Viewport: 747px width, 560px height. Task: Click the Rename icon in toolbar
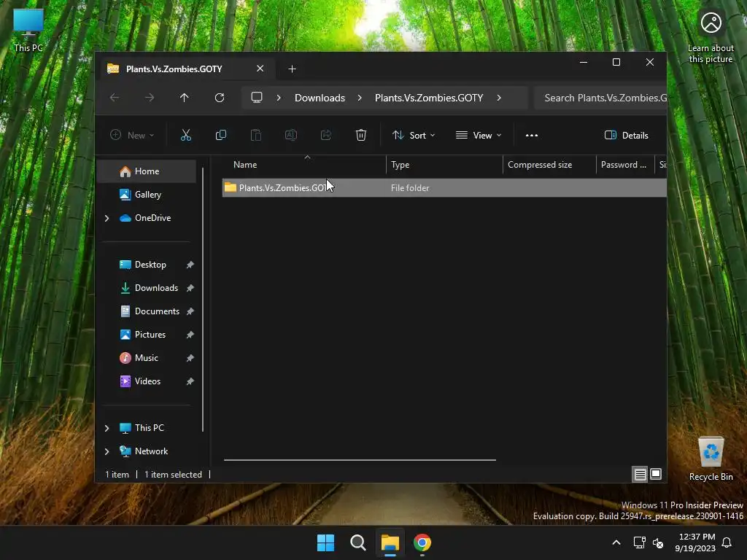(x=290, y=135)
